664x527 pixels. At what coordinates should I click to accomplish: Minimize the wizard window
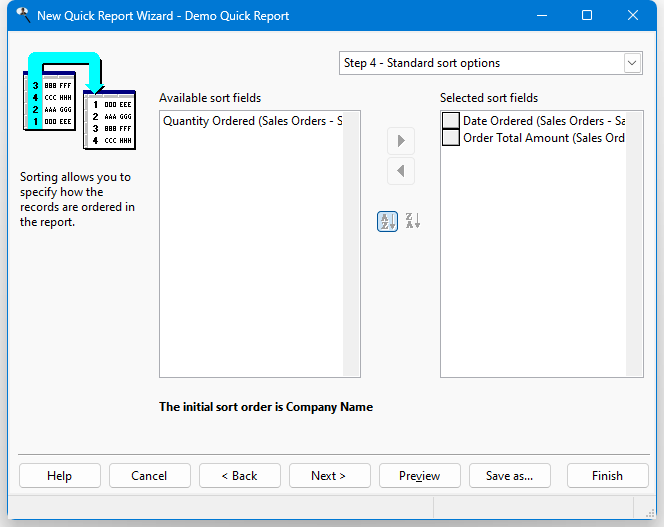pos(542,15)
